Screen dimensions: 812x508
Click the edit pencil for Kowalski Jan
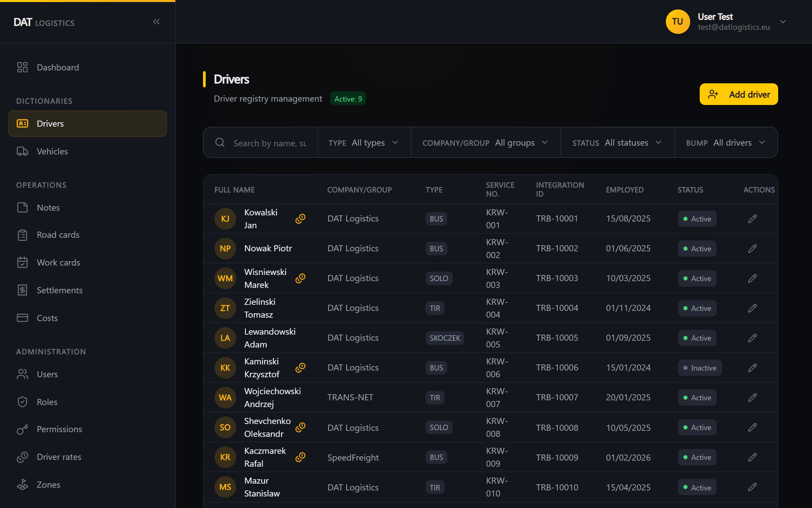click(752, 219)
